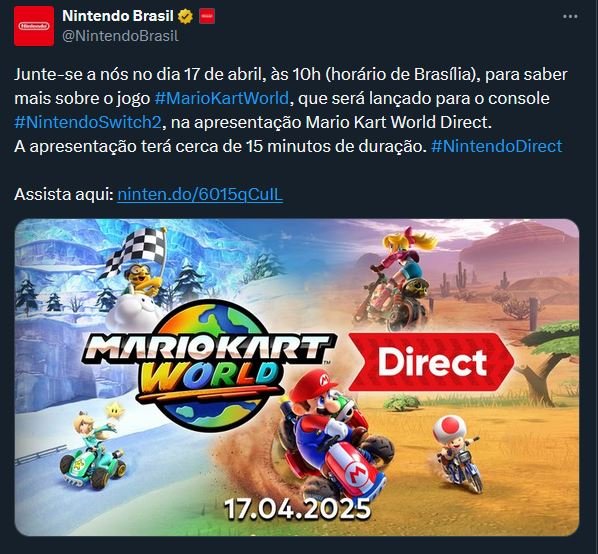
Task: Click the small red Nintendo affiliate badge
Action: (207, 16)
